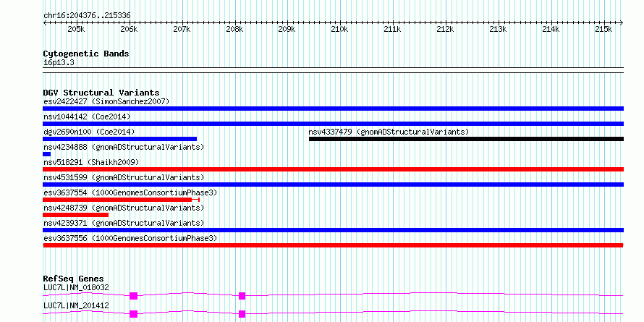Click the 207k ruler tick label
644x322 pixels.
click(x=182, y=30)
